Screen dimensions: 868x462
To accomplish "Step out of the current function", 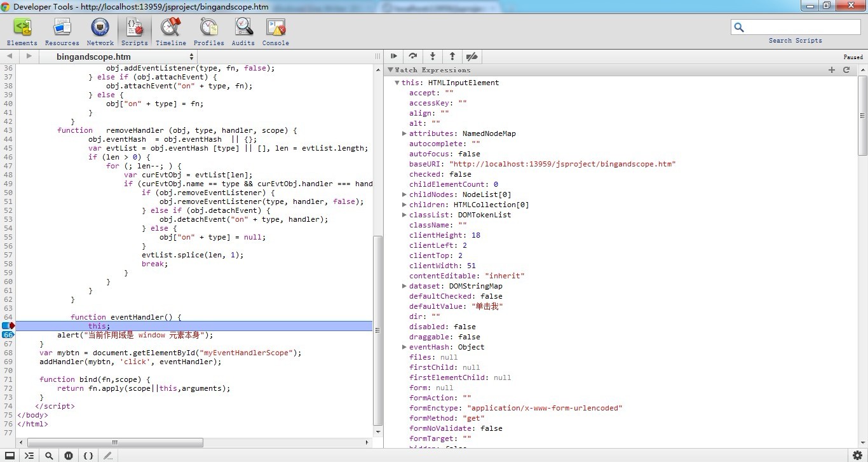I will [x=452, y=57].
